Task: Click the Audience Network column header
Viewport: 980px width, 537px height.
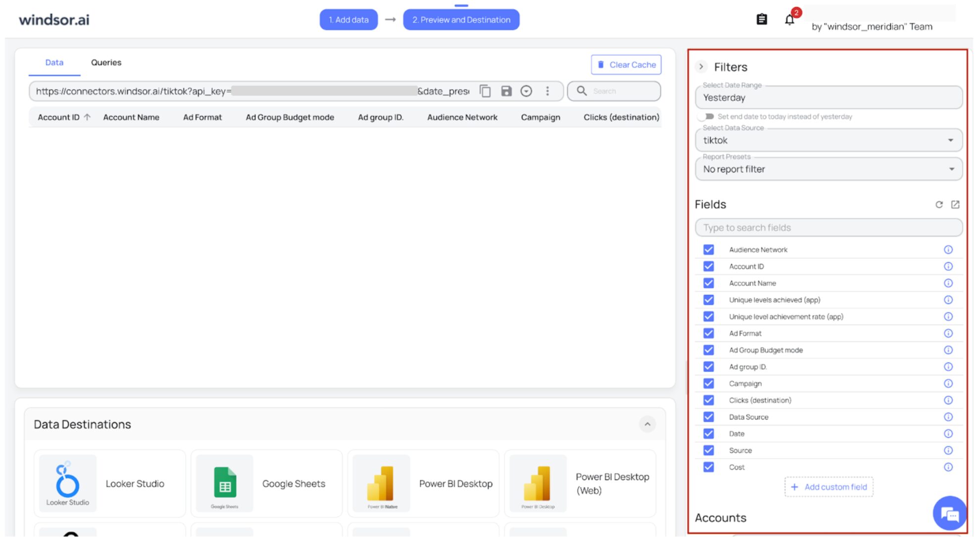Action: 462,117
